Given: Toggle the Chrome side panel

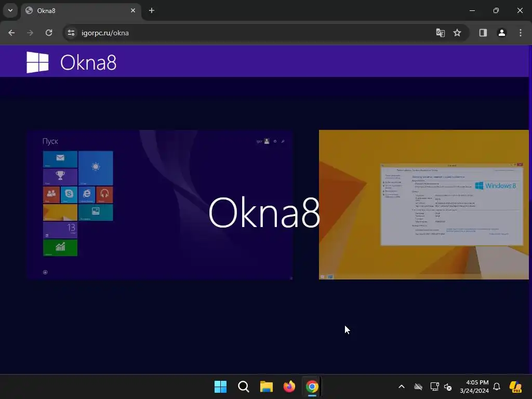Looking at the screenshot, I should pos(483,33).
